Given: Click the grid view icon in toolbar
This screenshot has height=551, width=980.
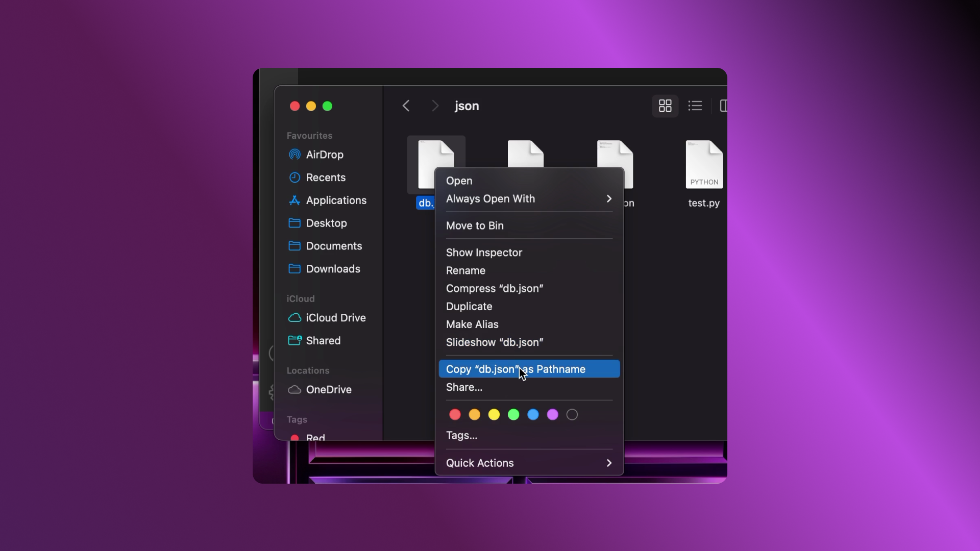Looking at the screenshot, I should tap(665, 106).
